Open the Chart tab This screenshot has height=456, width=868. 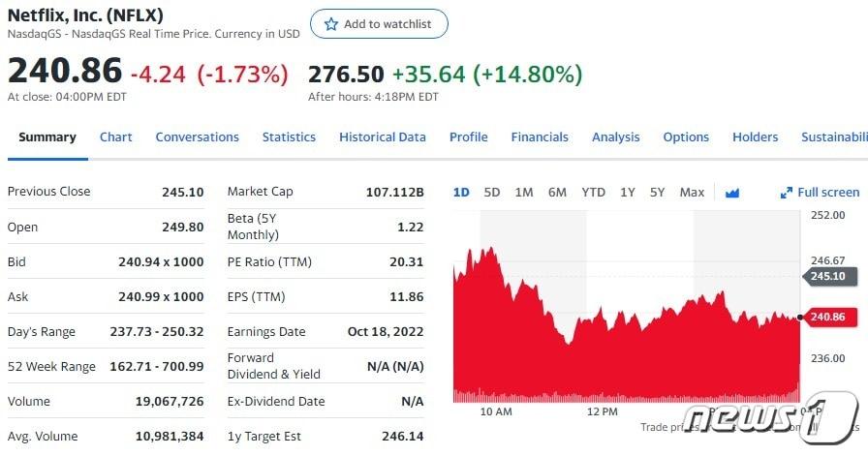click(115, 137)
